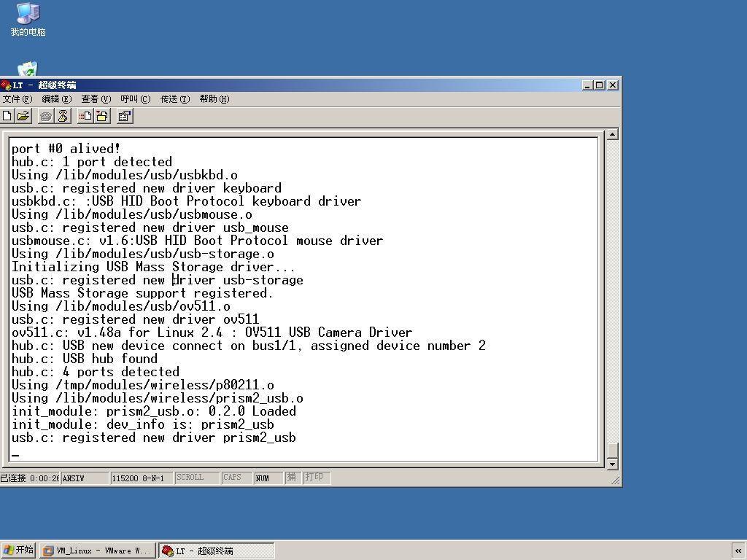
Task: Click the HyperTerminal title bar icon
Action: (6, 85)
